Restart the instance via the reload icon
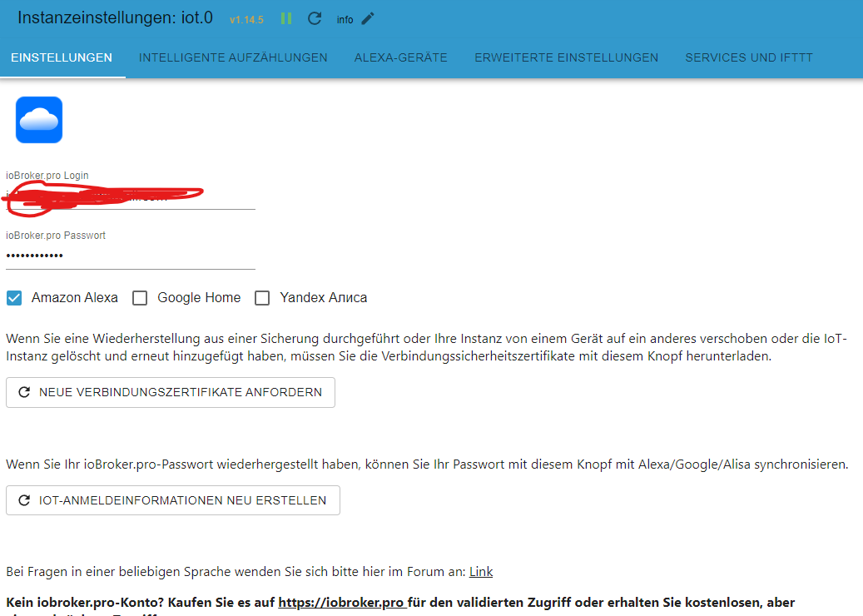The height and width of the screenshot is (616, 863). (315, 18)
